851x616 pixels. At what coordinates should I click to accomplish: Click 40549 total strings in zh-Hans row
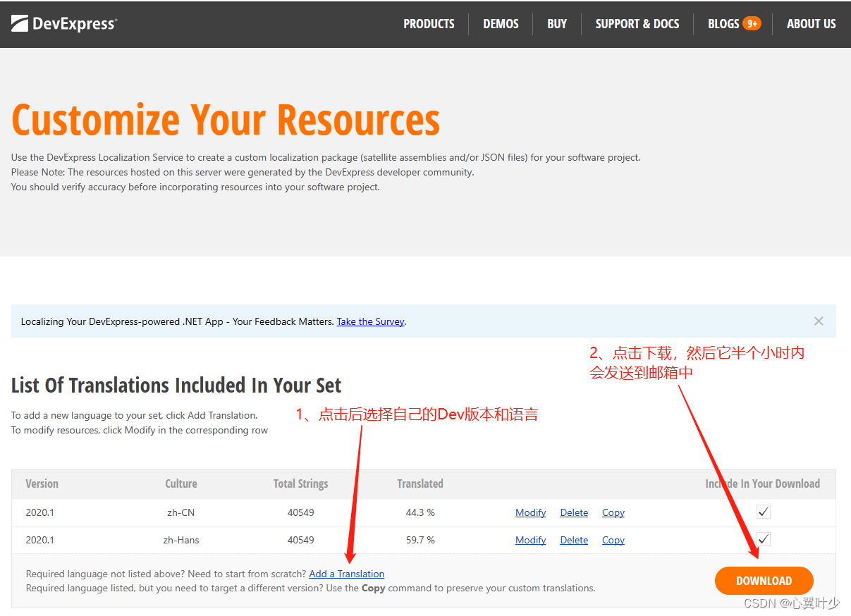tap(301, 540)
